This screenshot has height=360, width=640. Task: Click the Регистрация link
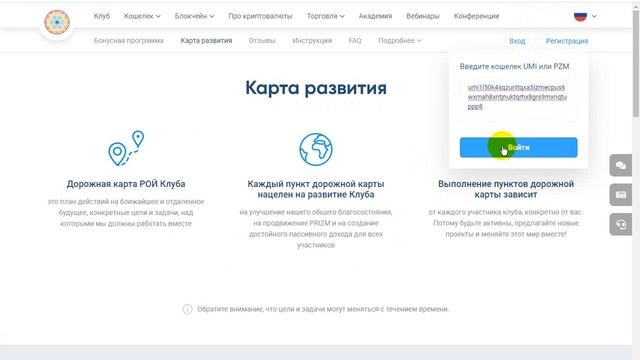(x=567, y=41)
